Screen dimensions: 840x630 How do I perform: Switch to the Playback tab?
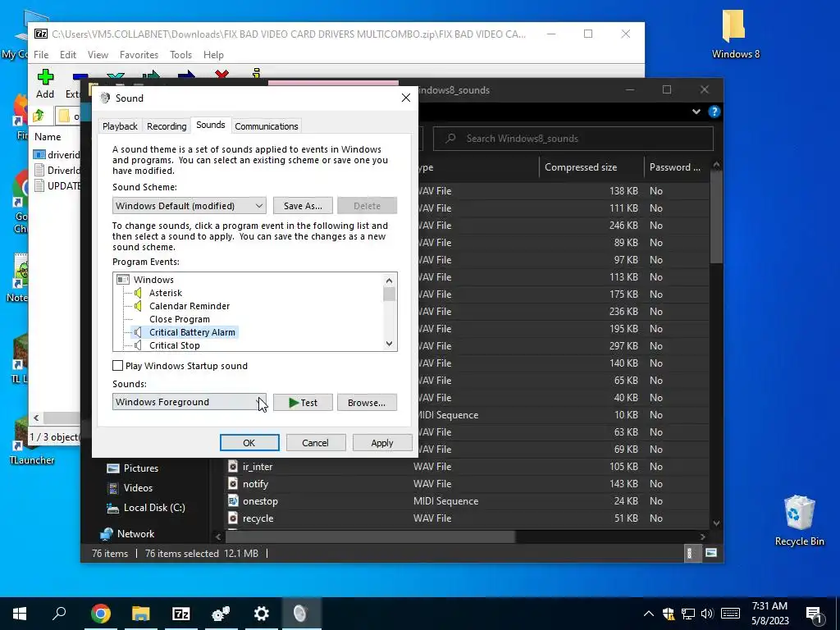[120, 126]
